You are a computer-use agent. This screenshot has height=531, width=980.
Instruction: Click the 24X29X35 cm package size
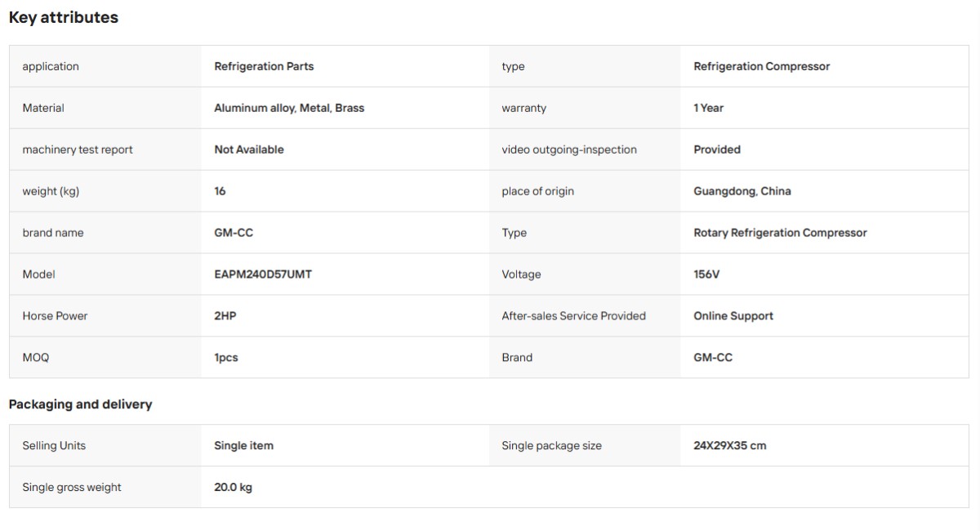[730, 446]
